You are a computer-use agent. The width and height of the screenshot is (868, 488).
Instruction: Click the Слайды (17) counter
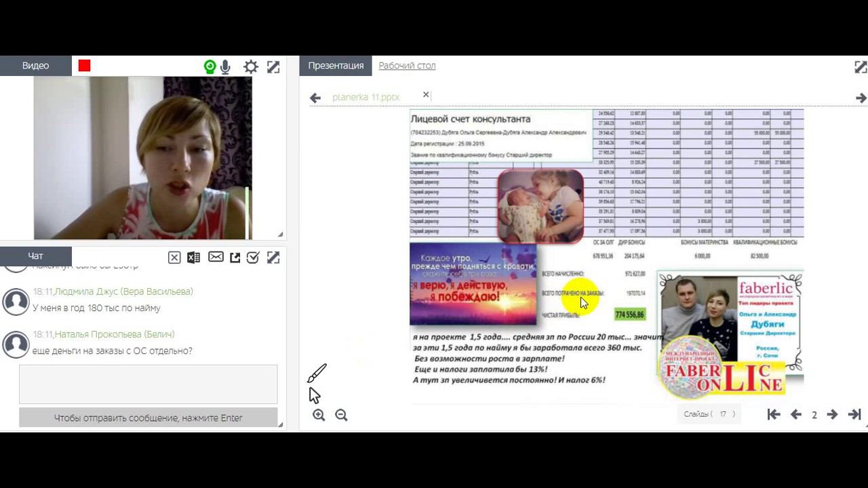[709, 414]
